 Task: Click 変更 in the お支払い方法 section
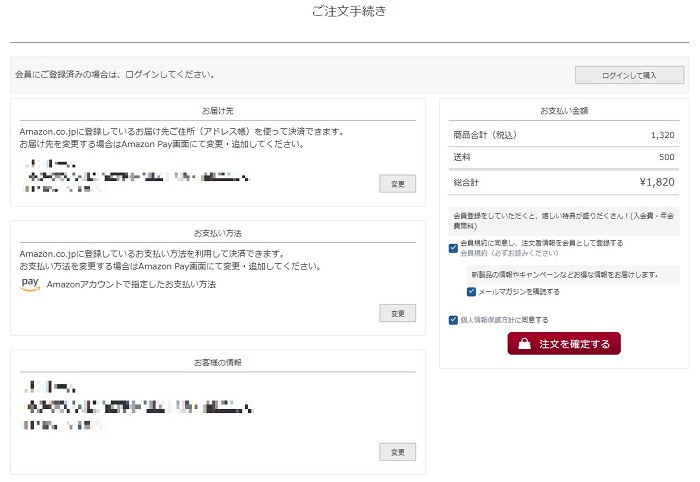[x=397, y=313]
